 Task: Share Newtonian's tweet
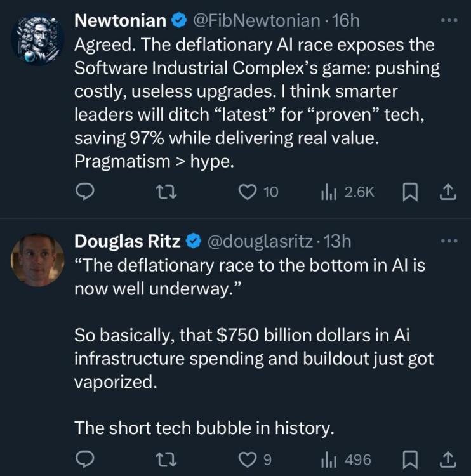click(448, 191)
